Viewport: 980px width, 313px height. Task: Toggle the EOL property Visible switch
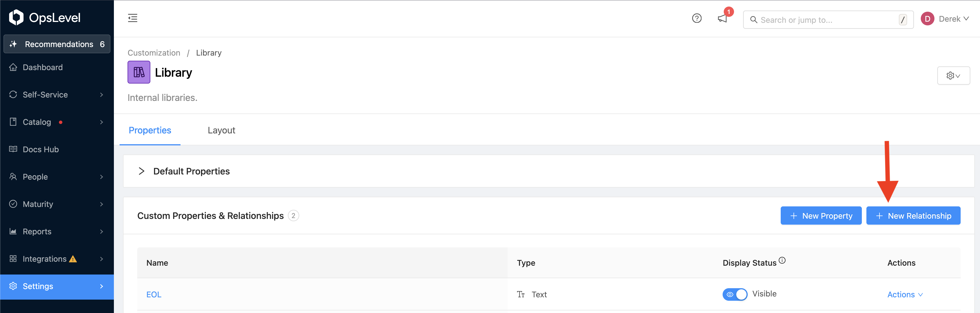click(x=735, y=294)
